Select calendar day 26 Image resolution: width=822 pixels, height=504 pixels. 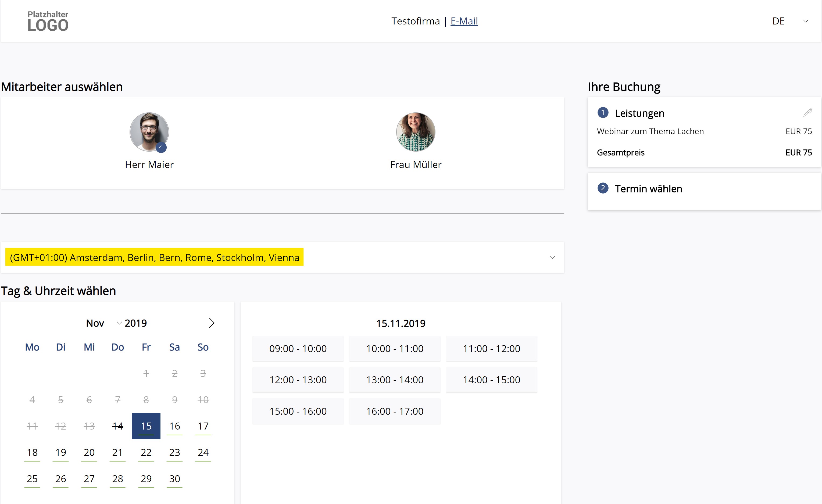(61, 479)
